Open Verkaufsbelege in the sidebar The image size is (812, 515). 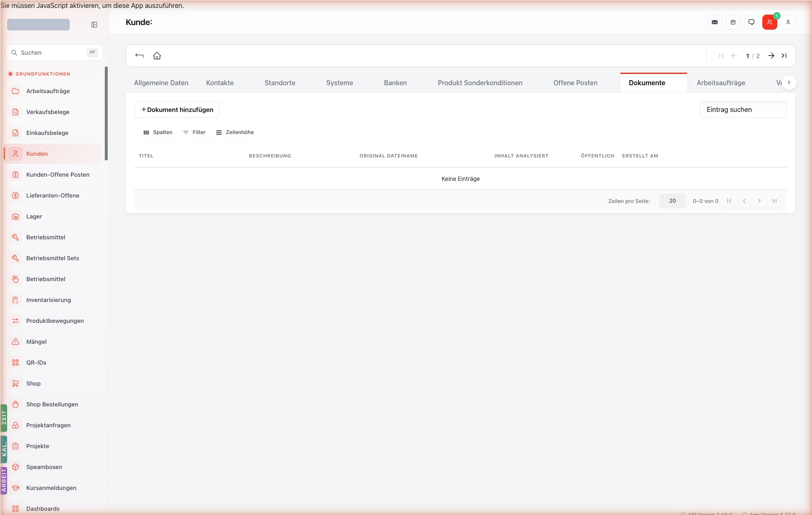coord(53,112)
